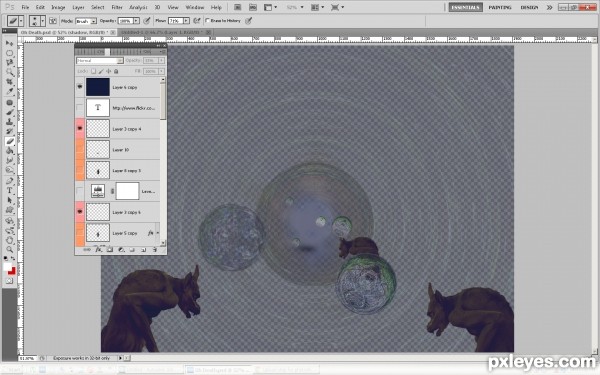The height and width of the screenshot is (375, 600).
Task: Switch to the Design workspace
Action: pyautogui.click(x=529, y=7)
